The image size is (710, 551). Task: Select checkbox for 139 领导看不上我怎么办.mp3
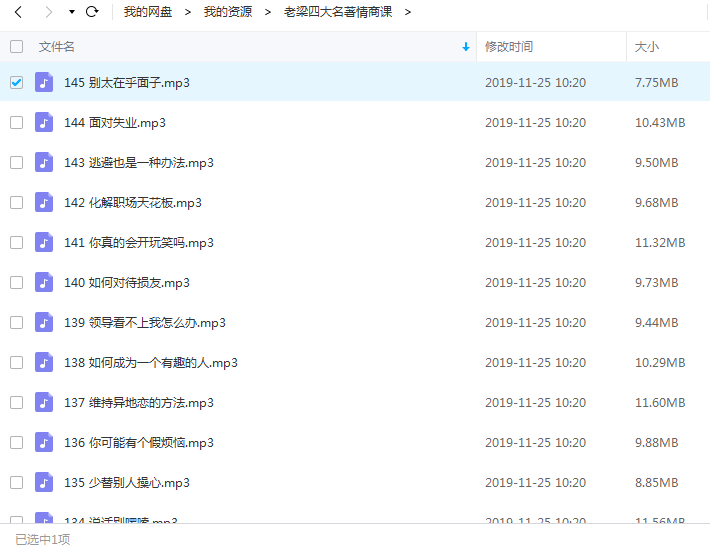tap(16, 322)
